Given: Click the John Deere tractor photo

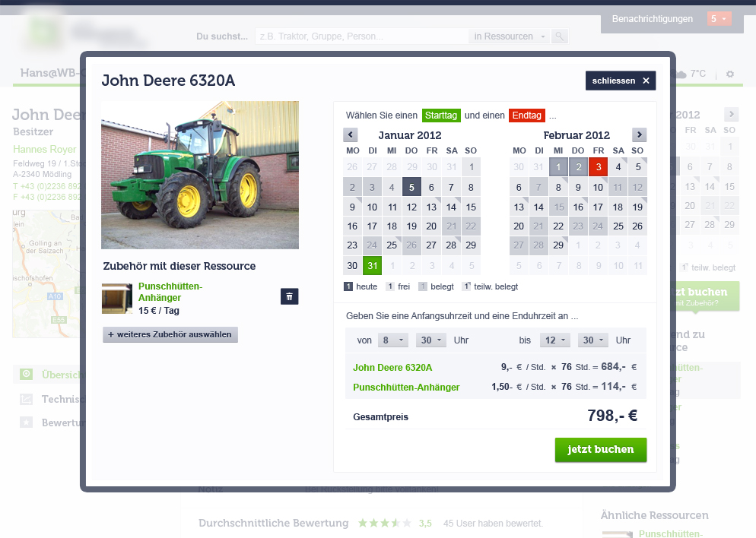Looking at the screenshot, I should [200, 175].
